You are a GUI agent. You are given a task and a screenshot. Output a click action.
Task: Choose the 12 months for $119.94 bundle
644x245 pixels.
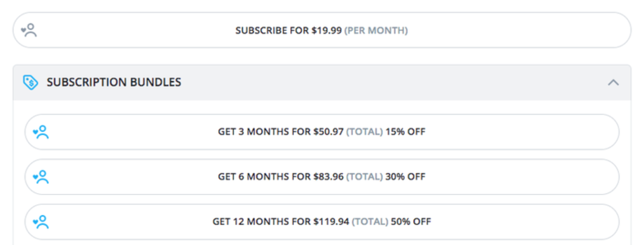click(322, 222)
